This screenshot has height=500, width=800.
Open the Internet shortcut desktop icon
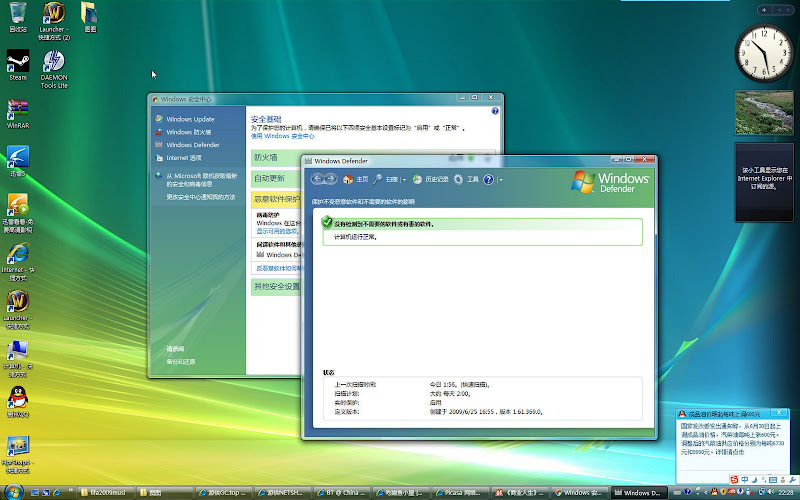18,261
